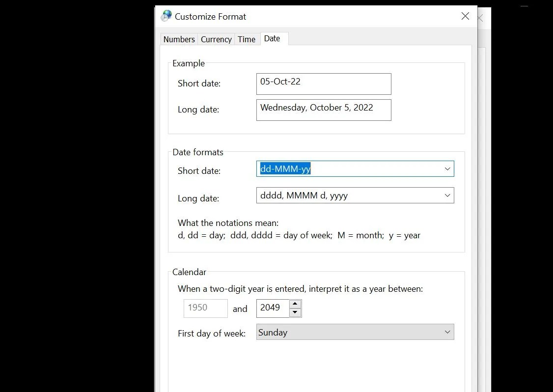Switch to the Numbers tab
This screenshot has width=553, height=392.
178,39
